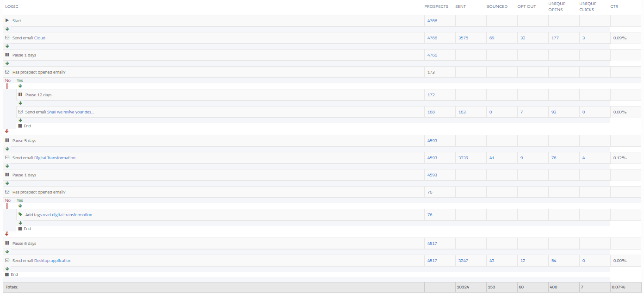The height and width of the screenshot is (294, 644).
Task: View the 3575 sent count for Cloud email
Action: (463, 38)
